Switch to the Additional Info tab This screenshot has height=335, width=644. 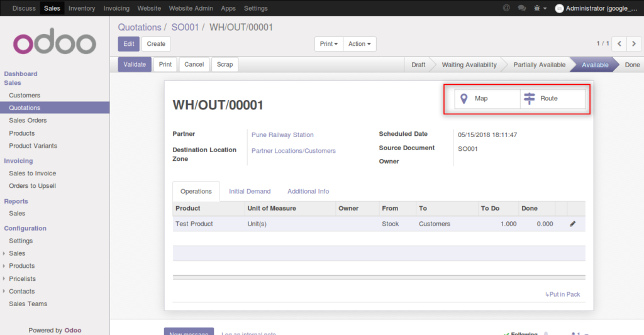coord(308,191)
